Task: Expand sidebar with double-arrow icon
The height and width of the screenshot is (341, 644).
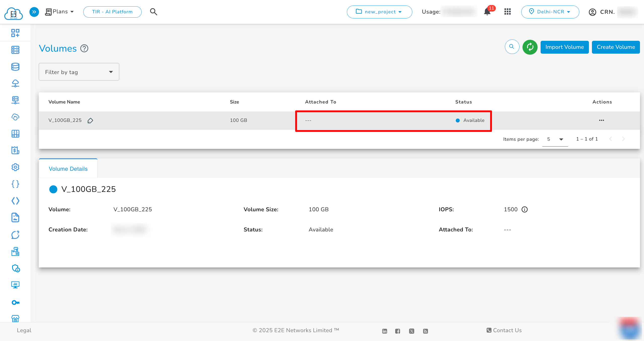Action: 34,12
